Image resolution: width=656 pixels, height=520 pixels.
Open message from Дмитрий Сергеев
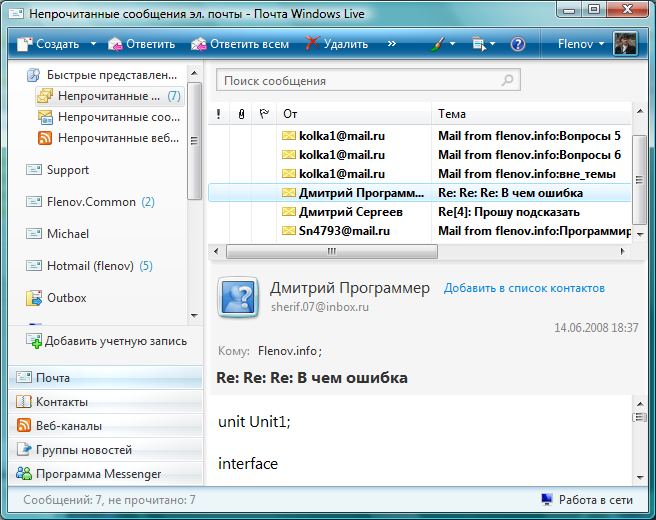(420, 212)
